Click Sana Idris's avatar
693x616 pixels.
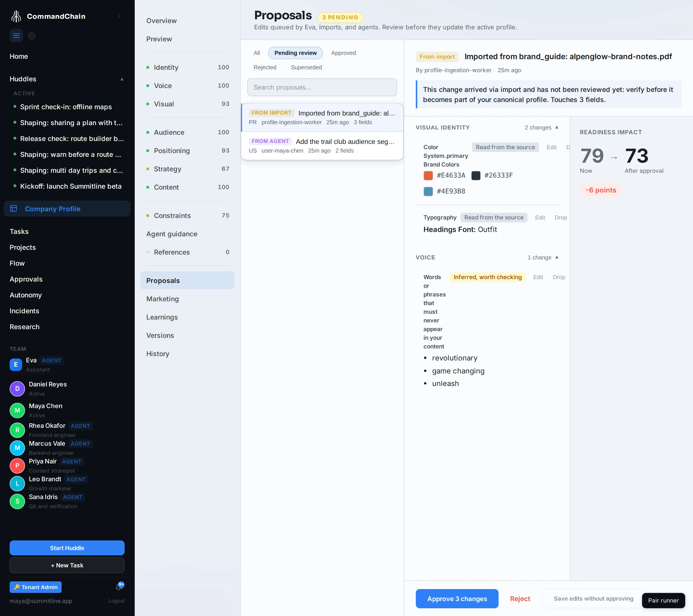(x=17, y=501)
